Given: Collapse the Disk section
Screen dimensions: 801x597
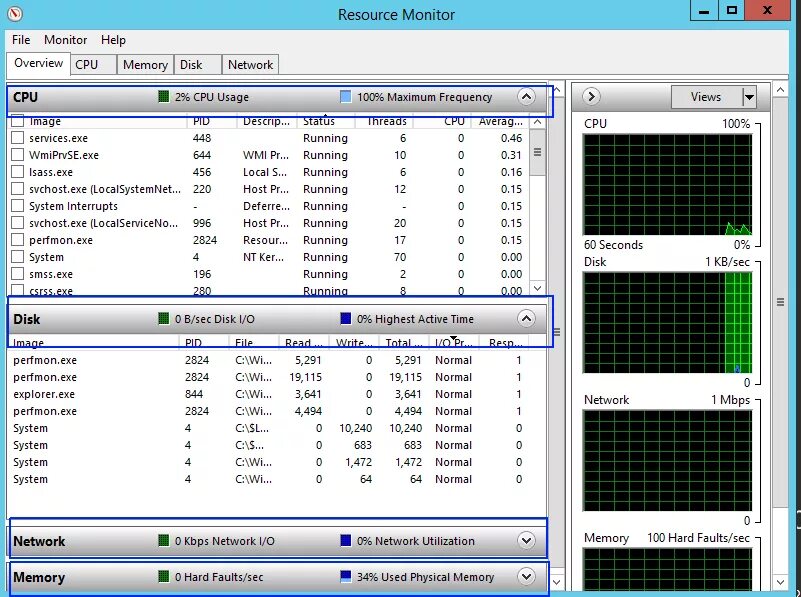Looking at the screenshot, I should click(x=527, y=318).
